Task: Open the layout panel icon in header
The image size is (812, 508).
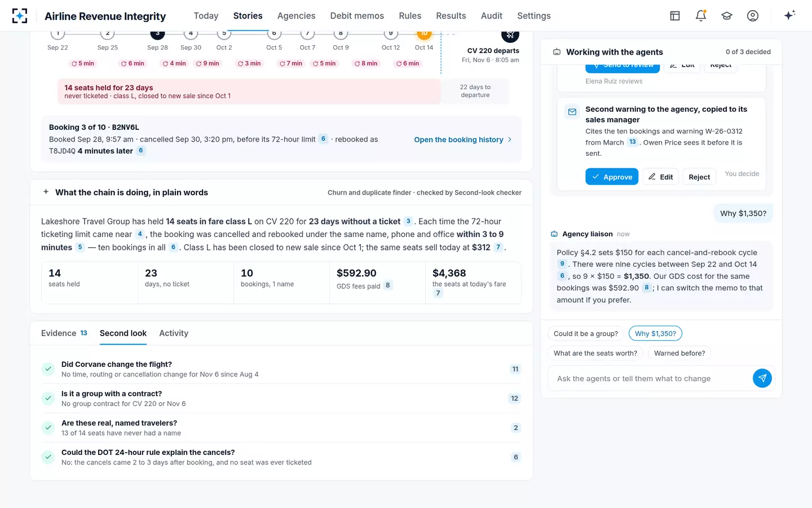Action: [x=675, y=16]
